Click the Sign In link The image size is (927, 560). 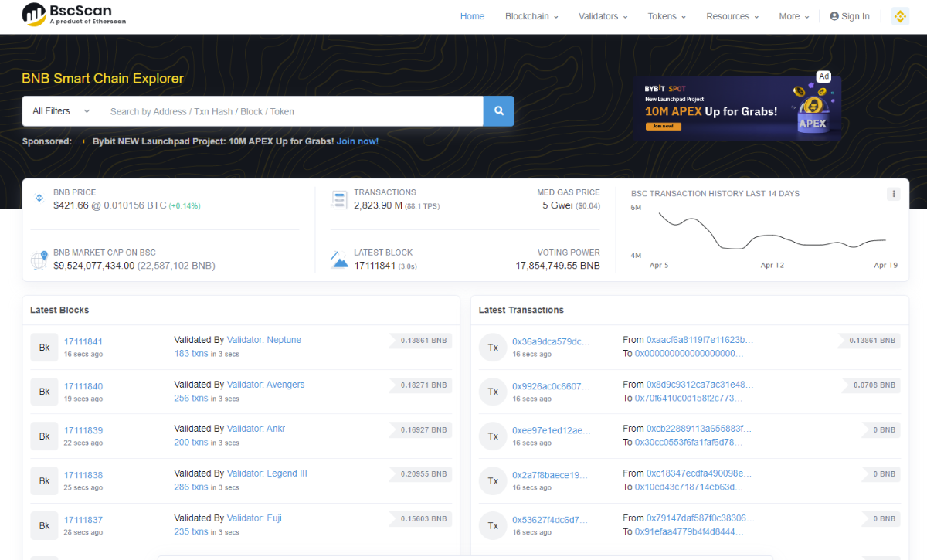tap(850, 16)
